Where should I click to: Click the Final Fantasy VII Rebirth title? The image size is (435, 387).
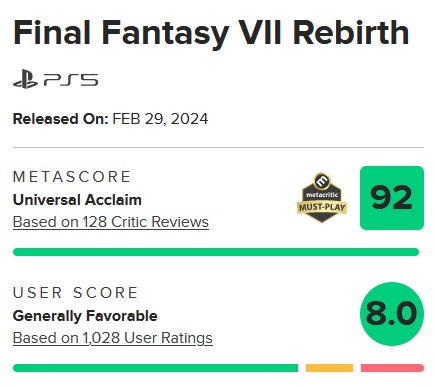[x=211, y=33]
